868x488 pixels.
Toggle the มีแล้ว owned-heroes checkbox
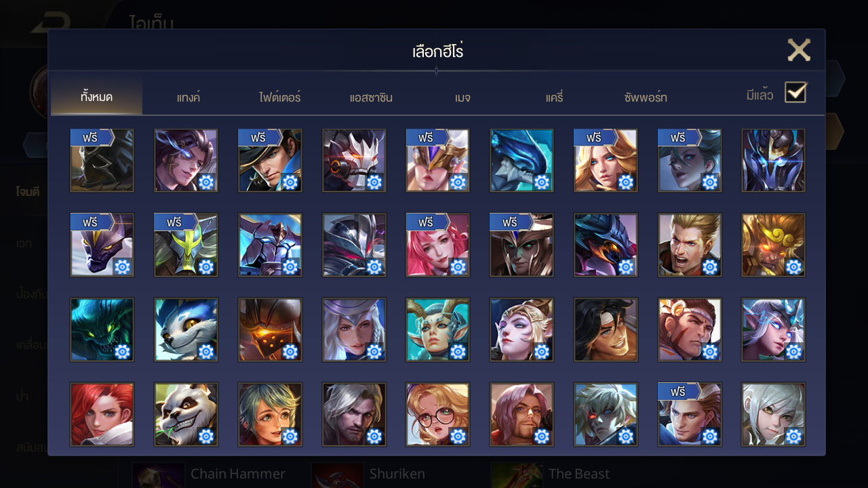coord(795,92)
